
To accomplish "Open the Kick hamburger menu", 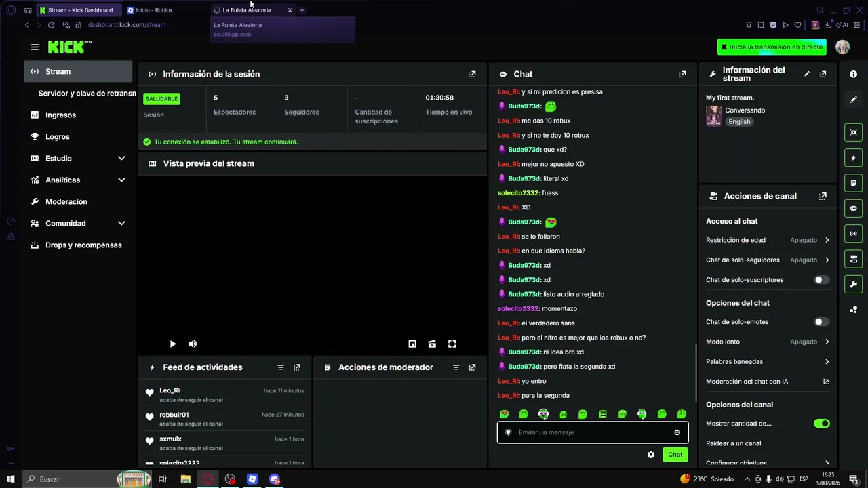I will 35,47.
